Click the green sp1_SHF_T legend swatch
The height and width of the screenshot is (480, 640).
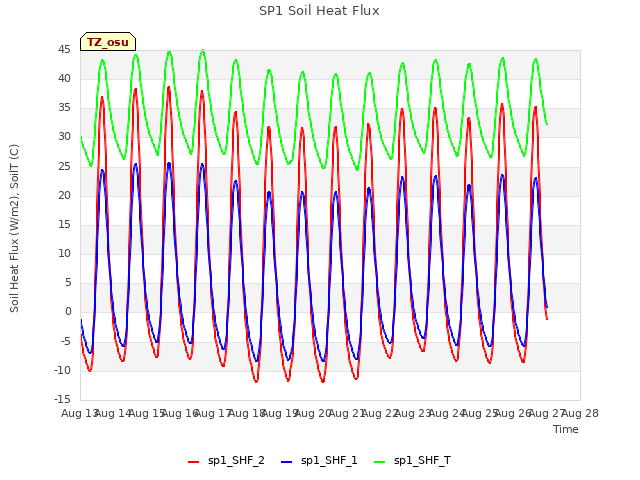[x=380, y=462]
